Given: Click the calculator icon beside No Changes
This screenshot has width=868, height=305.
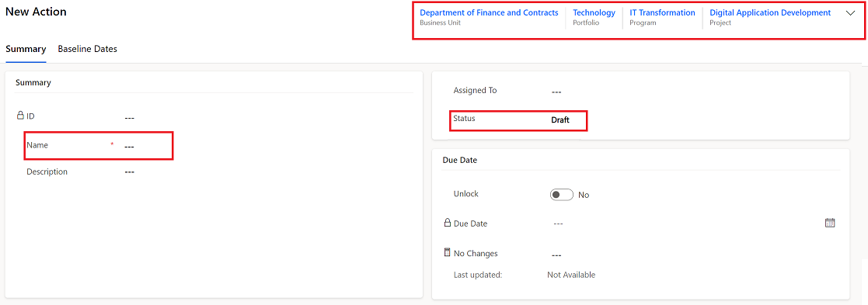Looking at the screenshot, I should point(448,252).
